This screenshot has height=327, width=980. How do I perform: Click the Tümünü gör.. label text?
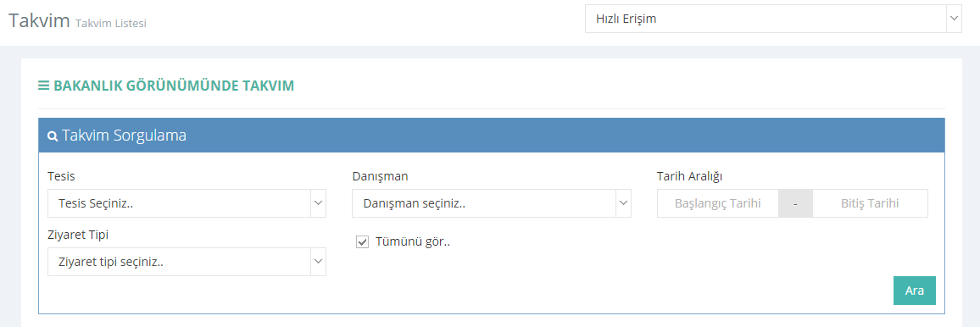(x=413, y=242)
